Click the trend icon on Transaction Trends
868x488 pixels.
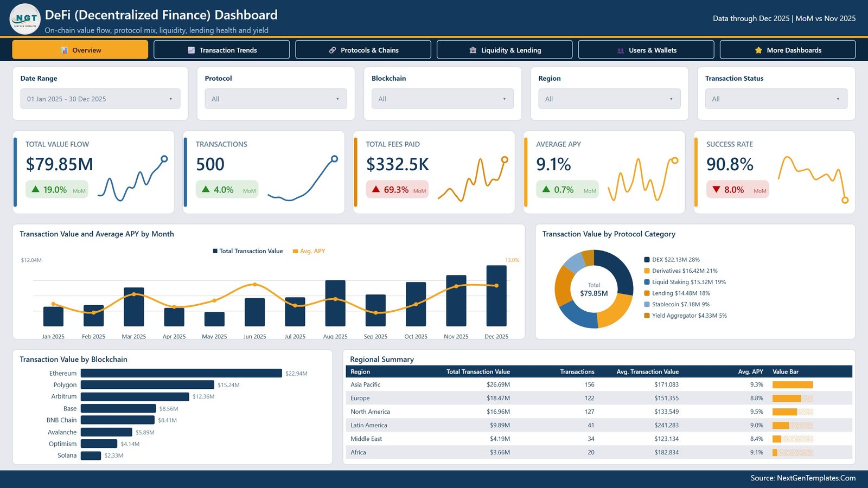[x=191, y=50]
